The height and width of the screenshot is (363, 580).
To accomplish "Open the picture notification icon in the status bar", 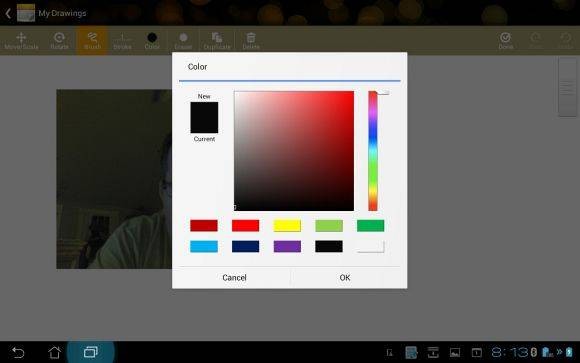I will pos(455,353).
